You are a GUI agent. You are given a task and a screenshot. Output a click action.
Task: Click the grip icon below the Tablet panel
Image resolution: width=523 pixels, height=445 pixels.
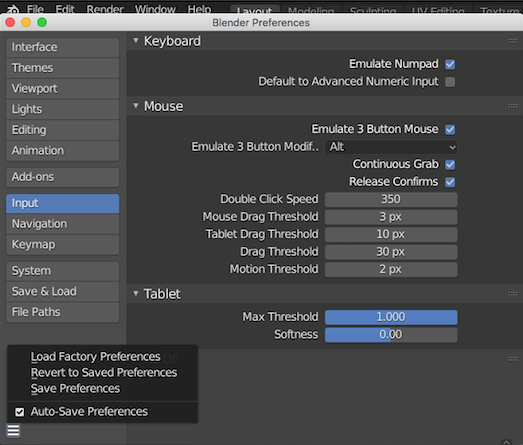pyautogui.click(x=513, y=359)
